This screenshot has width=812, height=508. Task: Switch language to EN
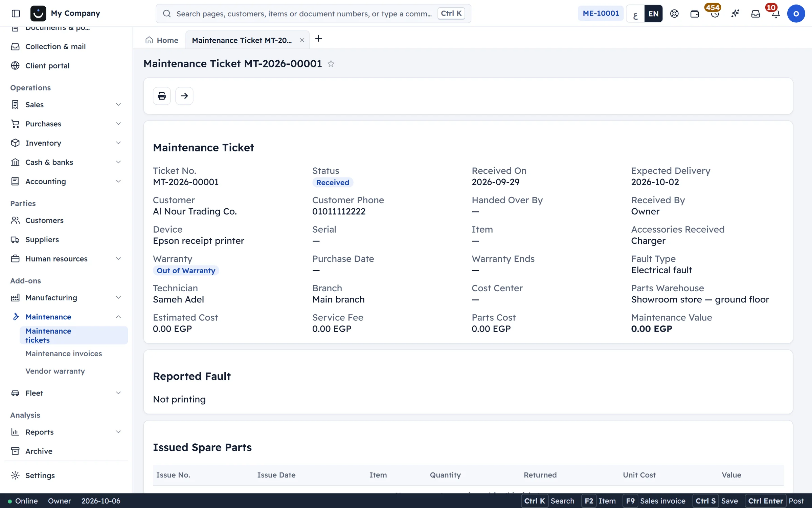(x=653, y=14)
